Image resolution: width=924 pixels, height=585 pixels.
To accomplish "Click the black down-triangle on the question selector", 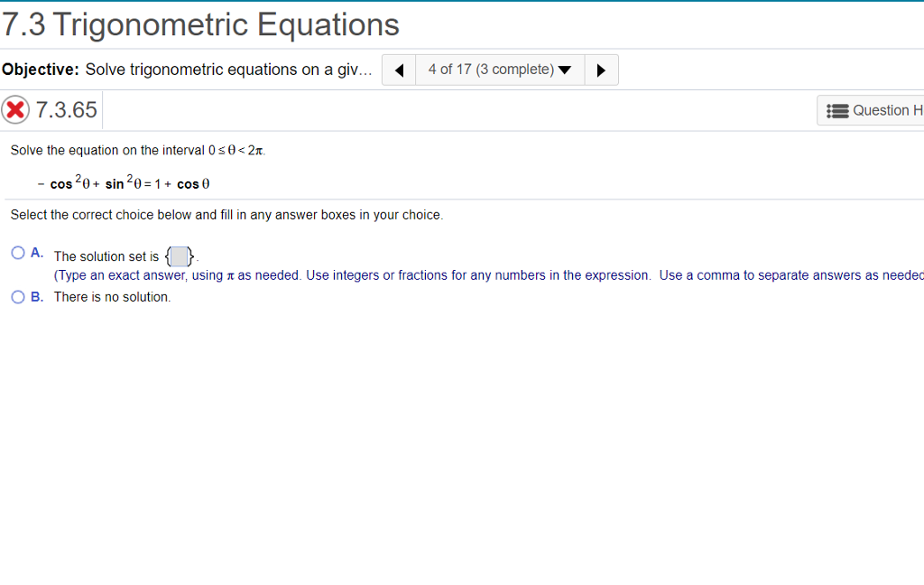I will click(x=568, y=69).
